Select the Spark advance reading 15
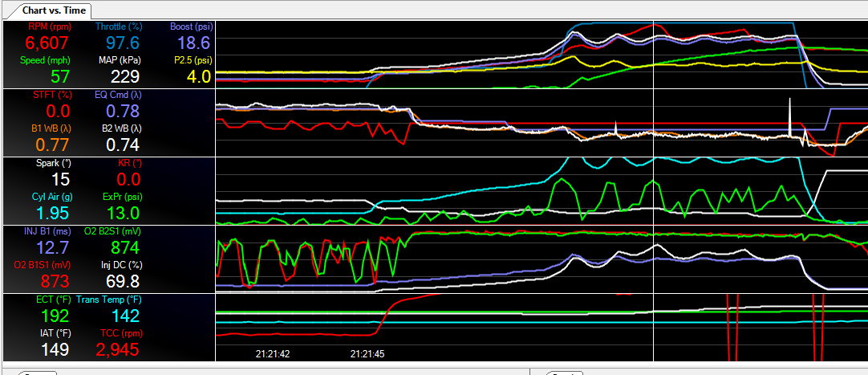Screen dimensions: 868x375 click(x=60, y=179)
